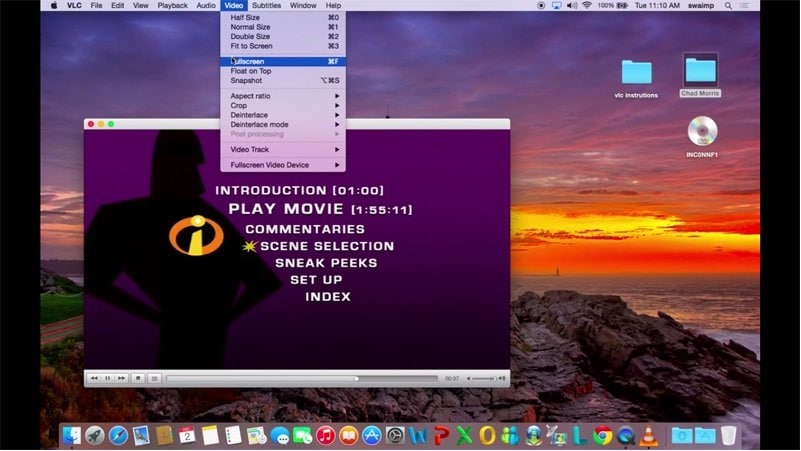Open Excel icon in the Dock
This screenshot has width=801, height=451.
(464, 436)
